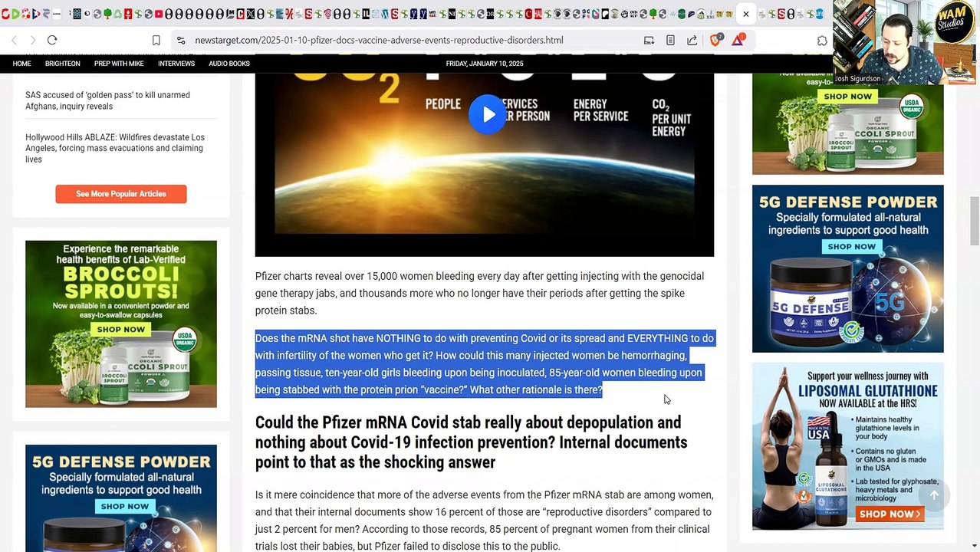Viewport: 980px width, 552px height.
Task: Open the right 5G Defense Powder ad image
Action: point(848,269)
